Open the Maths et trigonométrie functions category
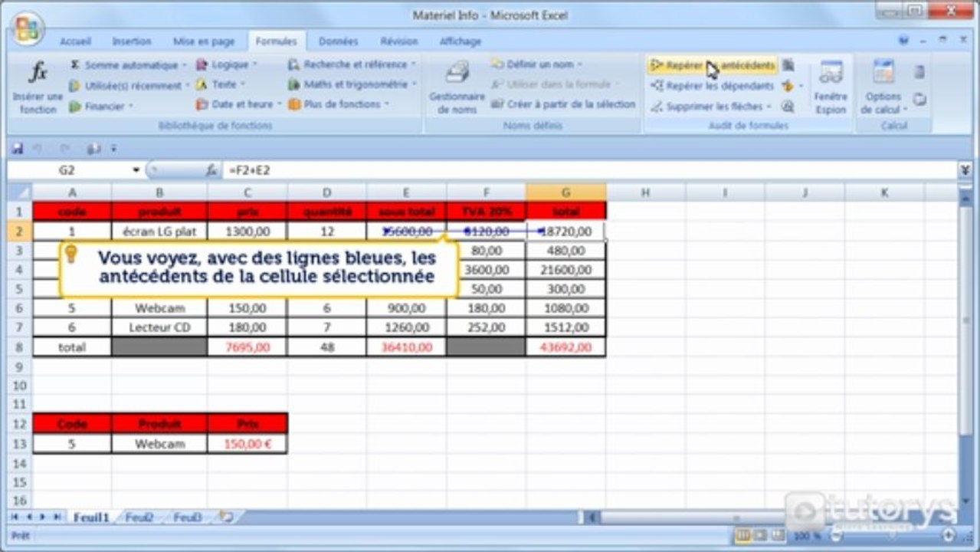 coord(352,84)
